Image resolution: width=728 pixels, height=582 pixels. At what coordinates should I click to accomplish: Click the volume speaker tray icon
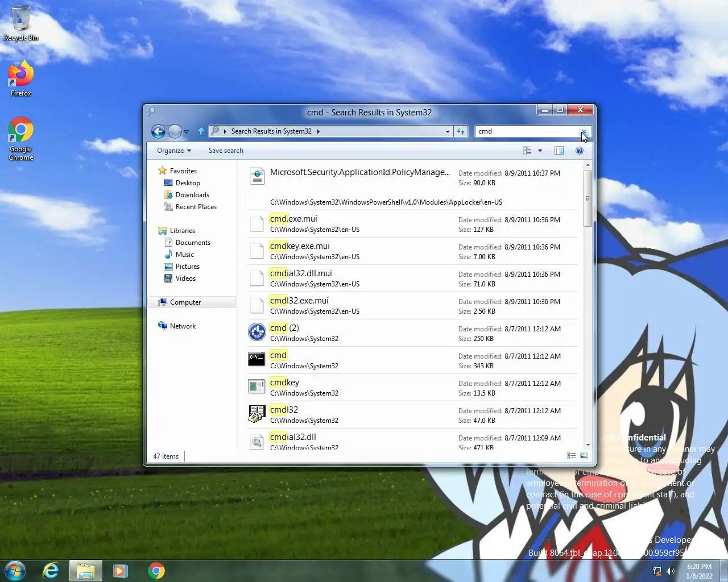coord(671,571)
